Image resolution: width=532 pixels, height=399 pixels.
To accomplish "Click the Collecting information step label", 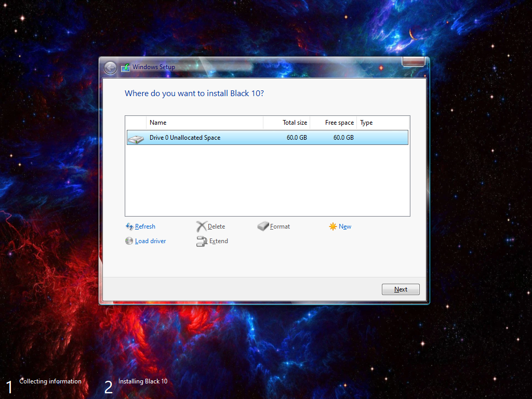I will (x=50, y=381).
